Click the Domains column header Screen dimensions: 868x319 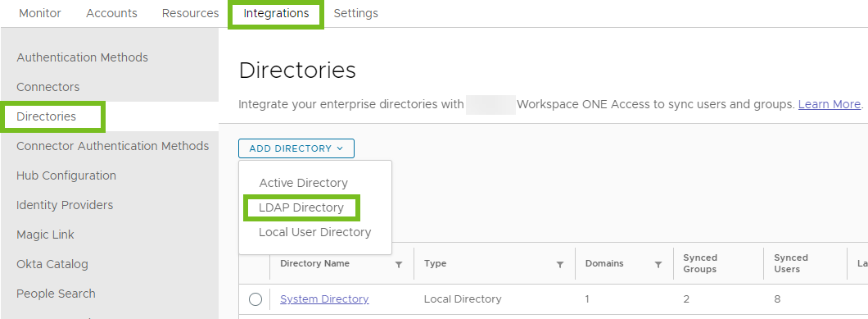(x=604, y=263)
